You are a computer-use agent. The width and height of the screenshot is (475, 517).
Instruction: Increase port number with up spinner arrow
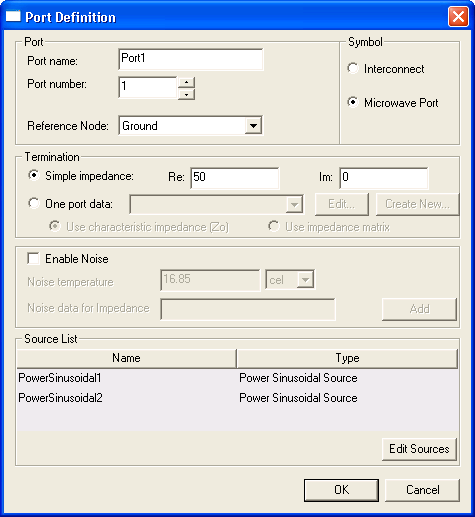pos(187,82)
